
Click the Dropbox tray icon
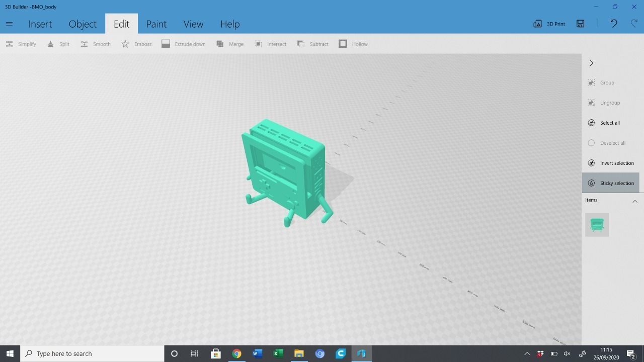[540, 353]
